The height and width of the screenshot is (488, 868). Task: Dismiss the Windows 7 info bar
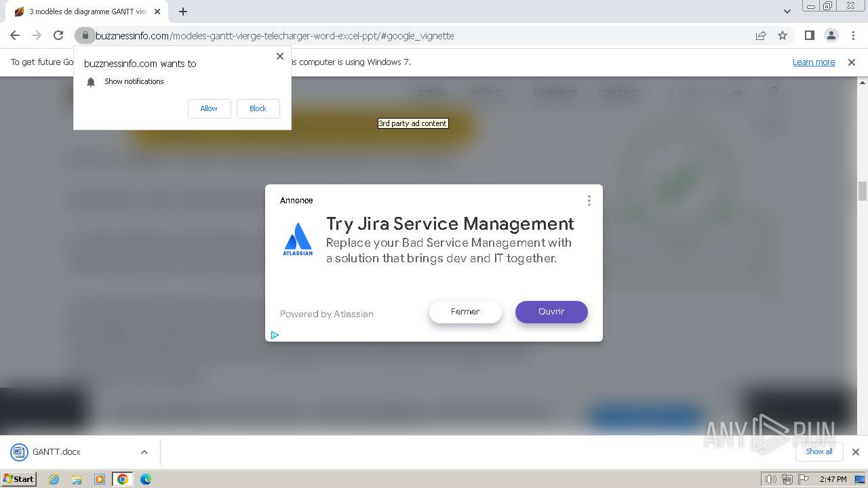[852, 62]
